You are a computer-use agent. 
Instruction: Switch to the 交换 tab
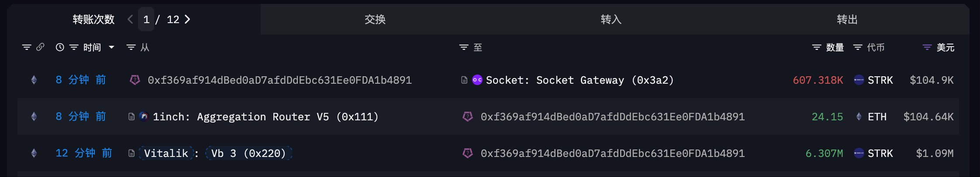pos(375,19)
